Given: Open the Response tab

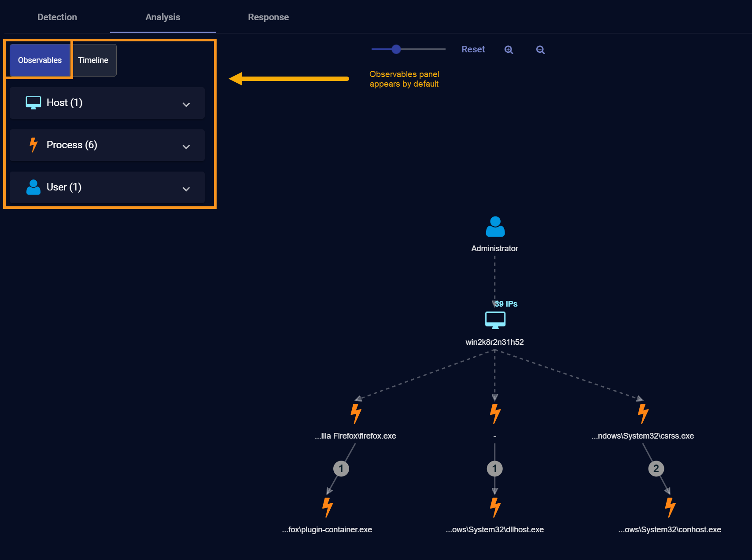Looking at the screenshot, I should pos(268,17).
